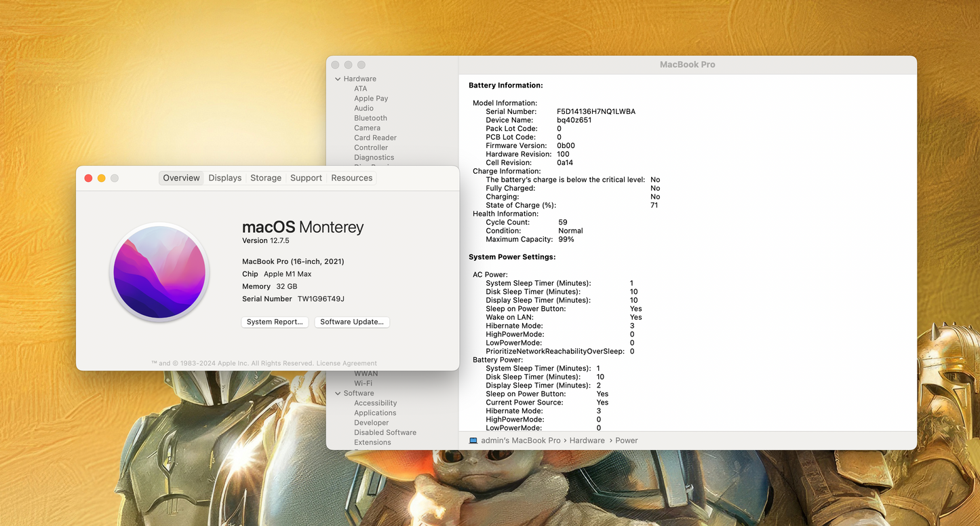The height and width of the screenshot is (526, 980).
Task: Select Applications under Software
Action: click(375, 413)
